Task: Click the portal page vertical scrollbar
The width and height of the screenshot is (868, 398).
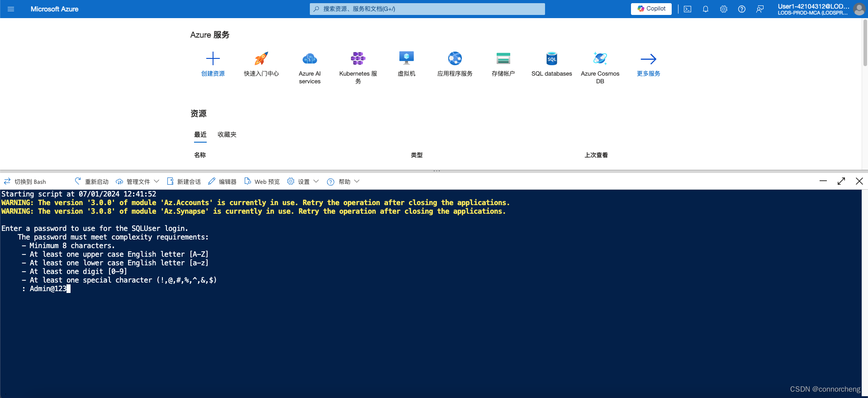Action: (865, 43)
